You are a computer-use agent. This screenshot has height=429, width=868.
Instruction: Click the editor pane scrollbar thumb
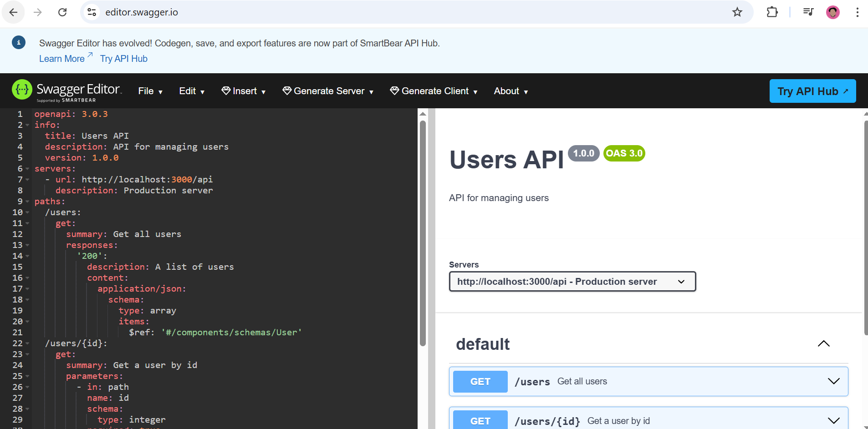pos(423,233)
